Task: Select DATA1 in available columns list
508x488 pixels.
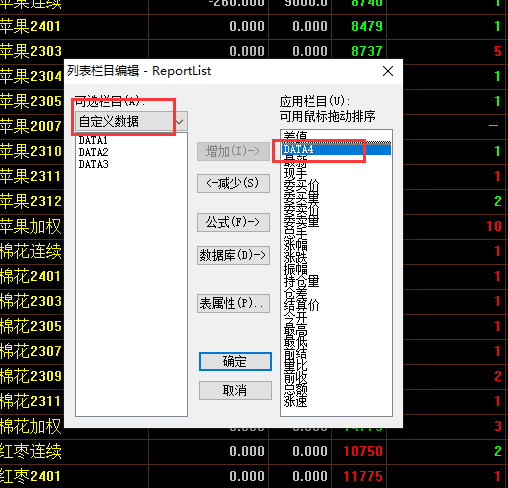Action: pyautogui.click(x=93, y=140)
